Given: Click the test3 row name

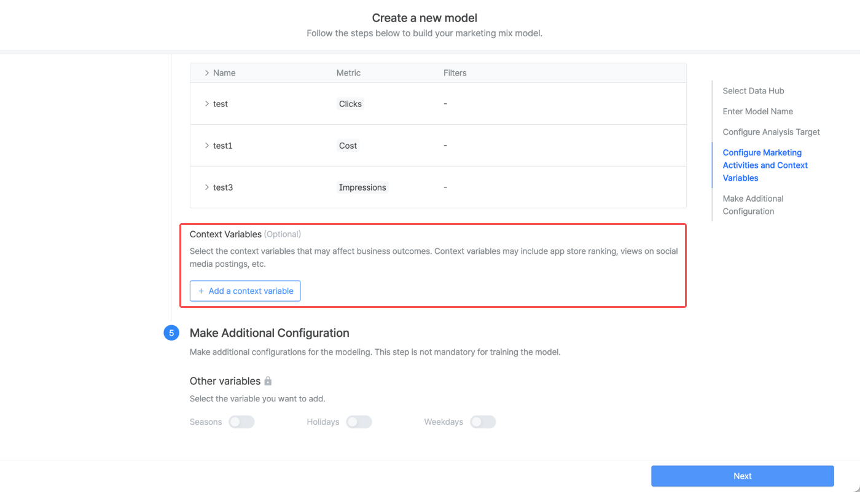Looking at the screenshot, I should pyautogui.click(x=223, y=187).
